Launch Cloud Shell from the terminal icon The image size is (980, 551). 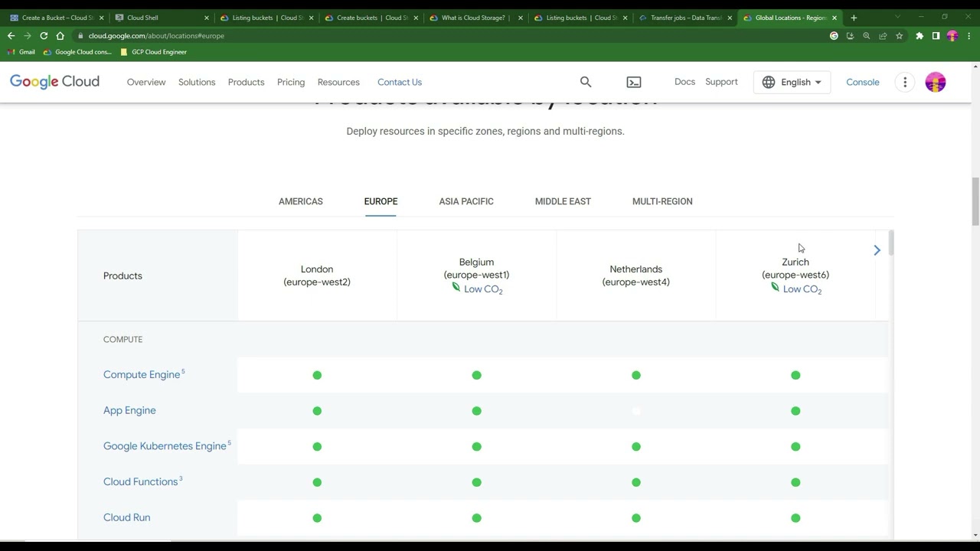[x=634, y=82]
